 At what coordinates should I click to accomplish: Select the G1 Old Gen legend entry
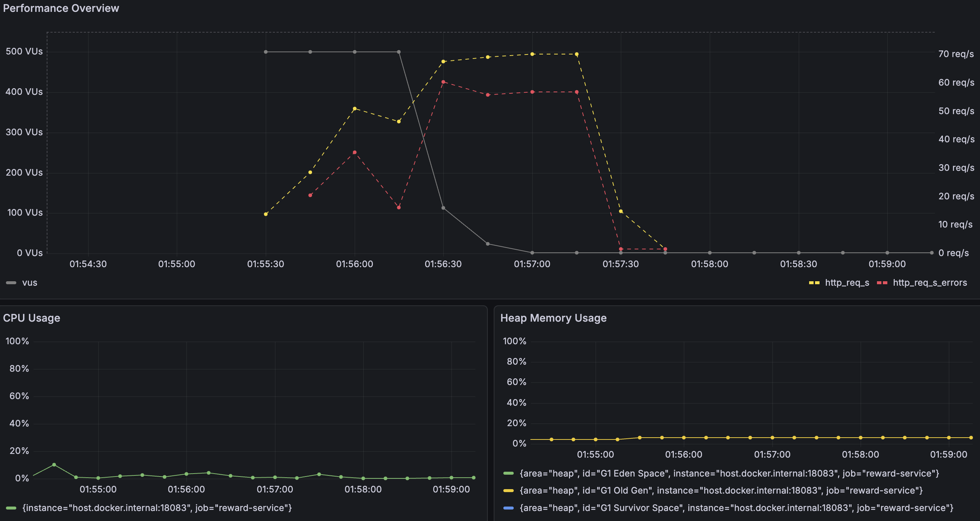721,491
